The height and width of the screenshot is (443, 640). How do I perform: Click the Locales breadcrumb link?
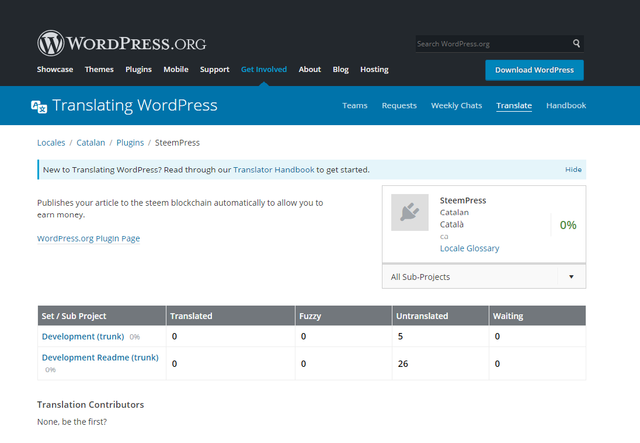tap(51, 142)
